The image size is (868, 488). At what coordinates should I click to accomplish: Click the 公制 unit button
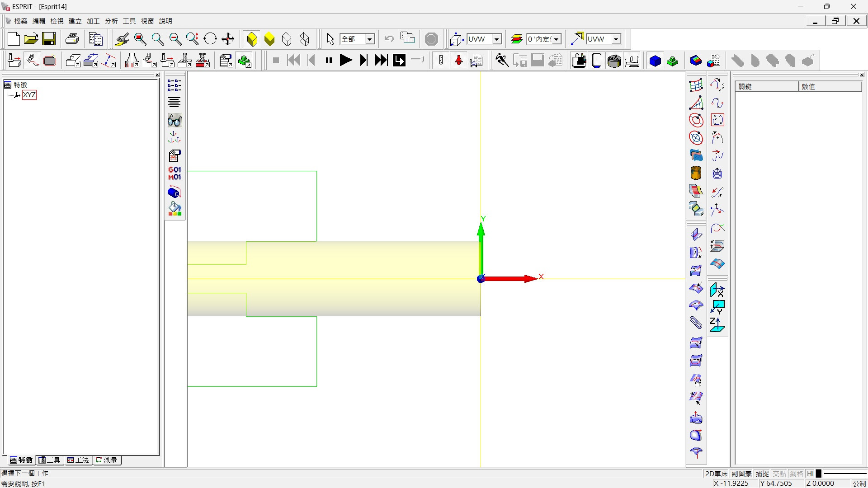coord(859,483)
